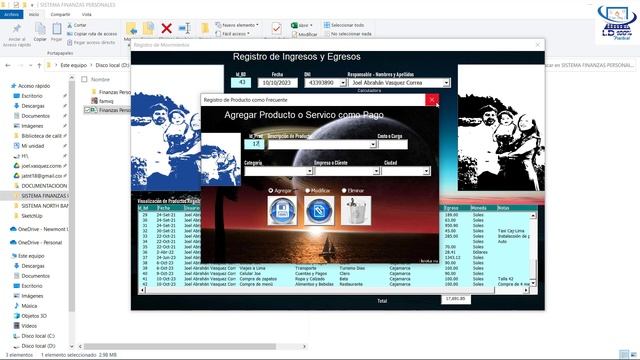Expand the Empresa o Cliente dropdown
640x360 pixels.
pyautogui.click(x=376, y=171)
